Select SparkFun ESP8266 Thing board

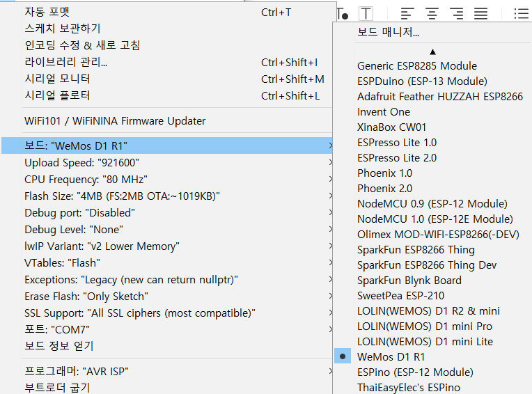432,249
